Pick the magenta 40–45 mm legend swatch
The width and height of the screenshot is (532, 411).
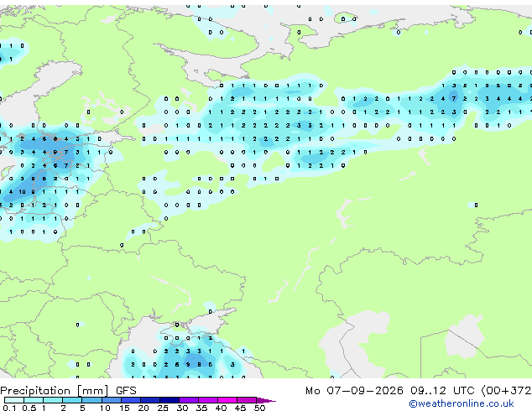[x=227, y=400]
